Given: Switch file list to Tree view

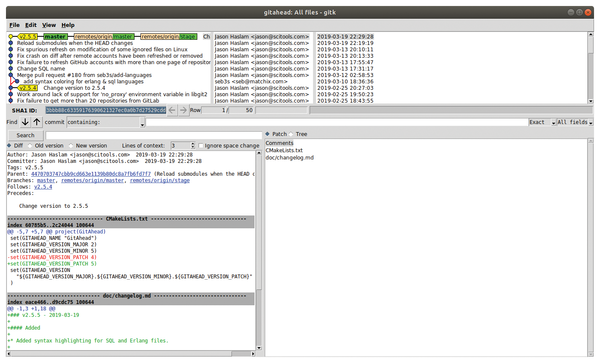Looking at the screenshot, I should click(291, 134).
